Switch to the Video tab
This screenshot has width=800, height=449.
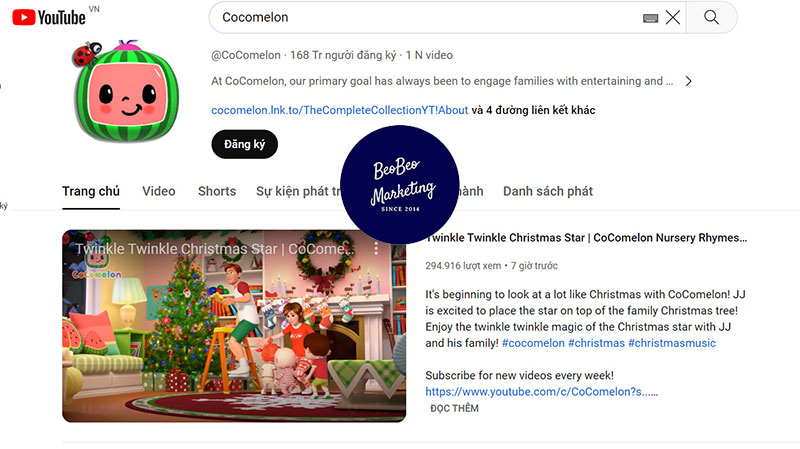click(x=158, y=191)
